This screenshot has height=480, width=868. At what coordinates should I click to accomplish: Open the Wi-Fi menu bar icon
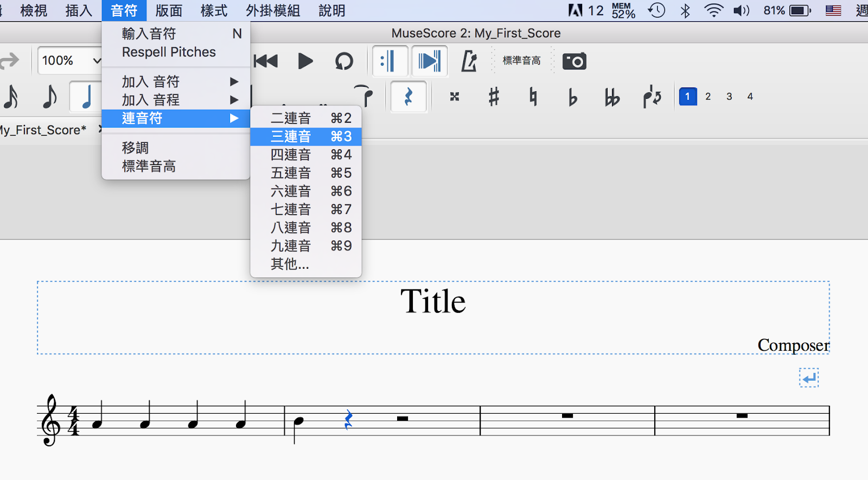713,10
